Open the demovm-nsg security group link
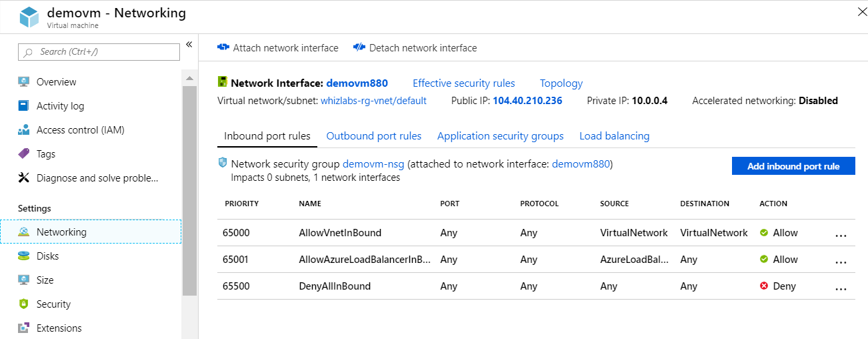The width and height of the screenshot is (868, 339). (x=373, y=163)
